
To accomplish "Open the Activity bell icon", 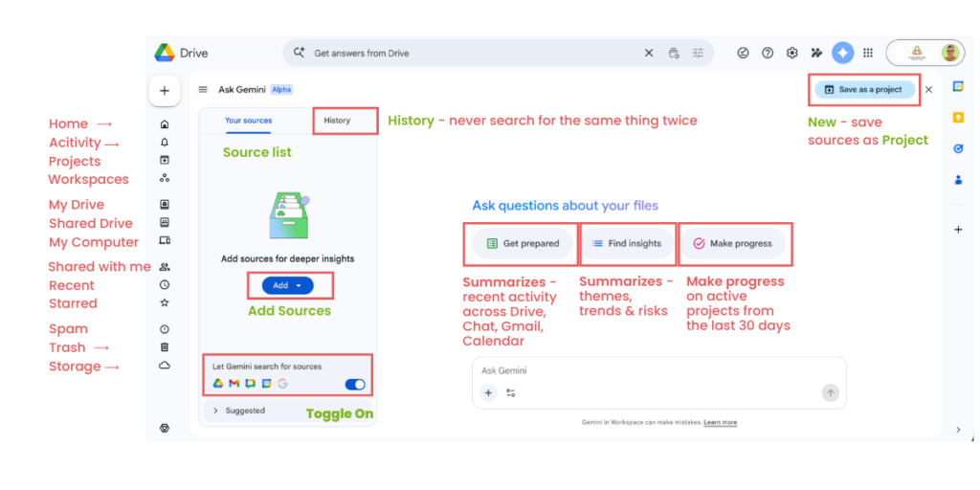I will [x=165, y=143].
